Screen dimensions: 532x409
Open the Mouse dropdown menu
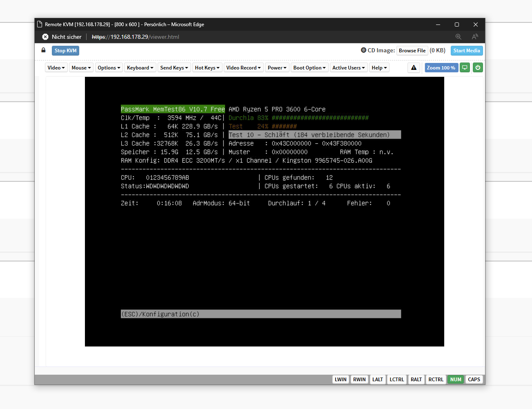click(81, 68)
